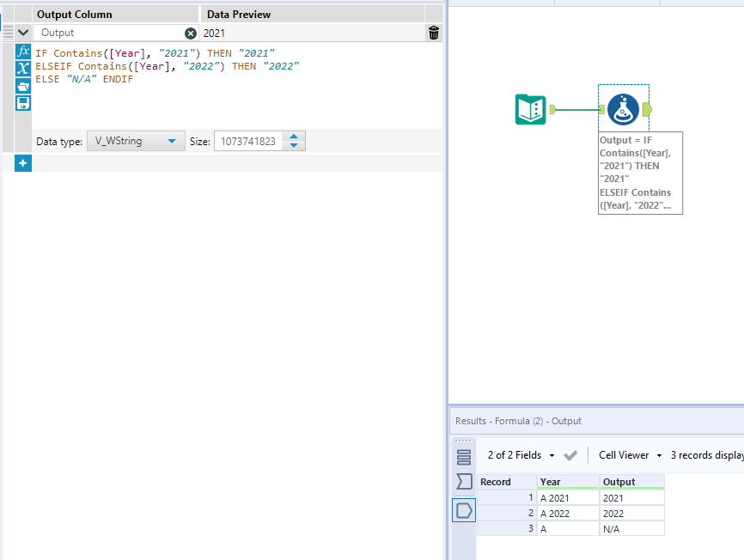Select the Formula tool on canvas
The height and width of the screenshot is (560, 744).
pos(623,109)
